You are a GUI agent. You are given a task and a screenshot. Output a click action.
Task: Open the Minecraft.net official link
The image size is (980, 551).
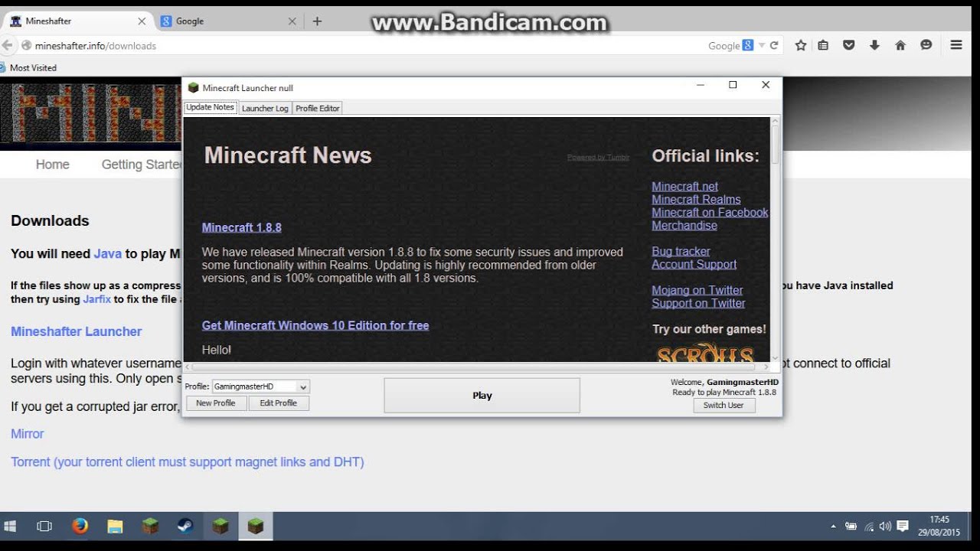coord(685,186)
